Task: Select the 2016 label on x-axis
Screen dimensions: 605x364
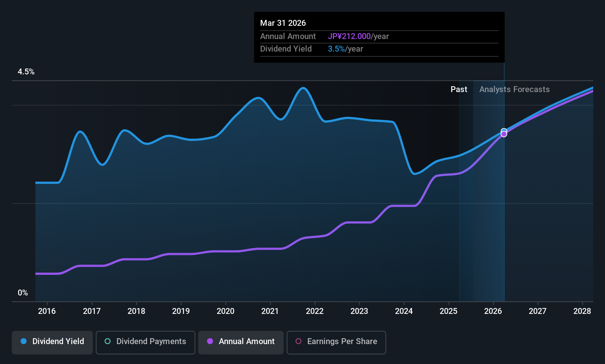Action: tap(47, 311)
